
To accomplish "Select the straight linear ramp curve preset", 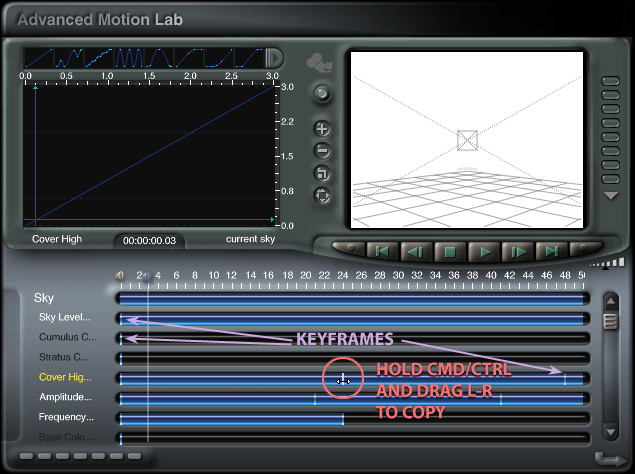I will 39,58.
